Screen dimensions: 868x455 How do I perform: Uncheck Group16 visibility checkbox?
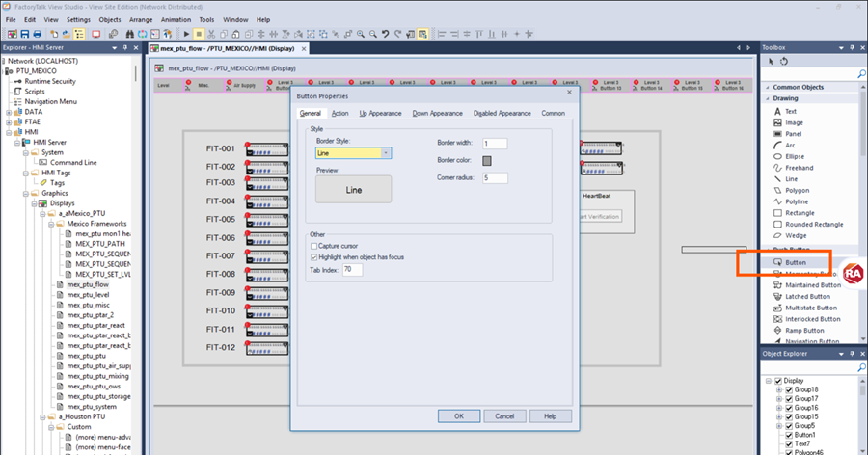point(789,408)
